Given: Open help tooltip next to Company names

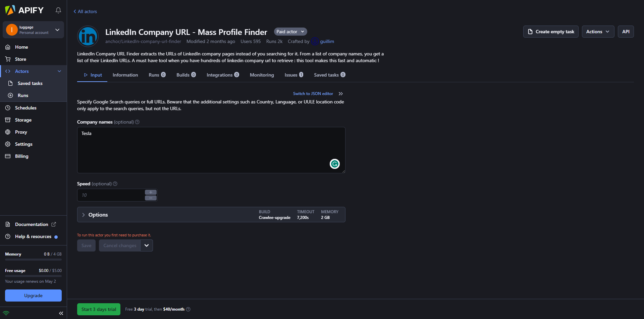Looking at the screenshot, I should point(137,122).
